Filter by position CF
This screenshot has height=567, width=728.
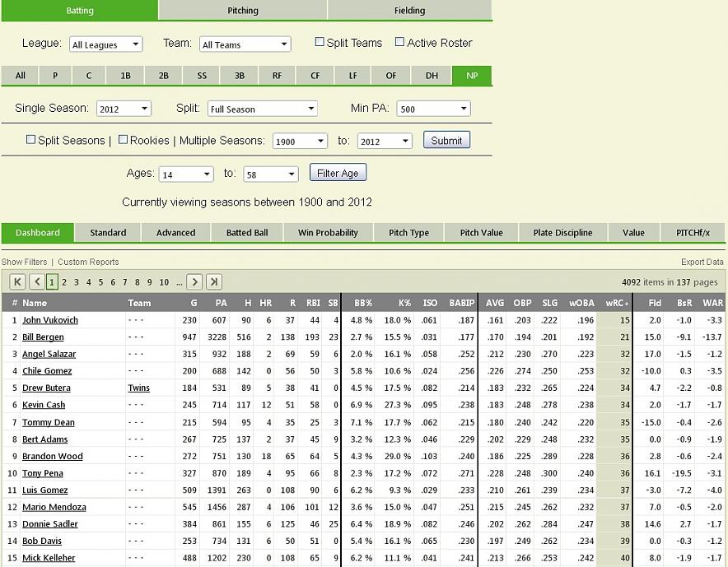315,75
